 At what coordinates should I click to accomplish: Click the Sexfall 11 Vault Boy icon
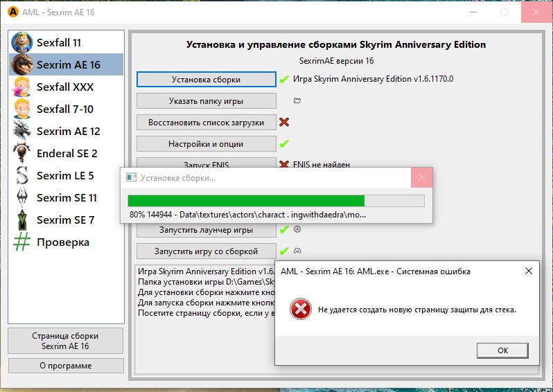click(22, 43)
